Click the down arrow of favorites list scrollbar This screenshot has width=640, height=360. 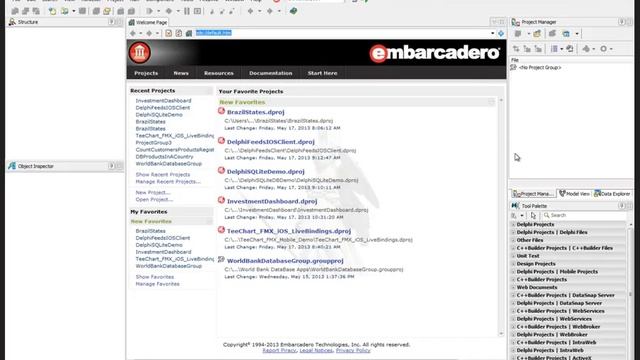(x=501, y=334)
